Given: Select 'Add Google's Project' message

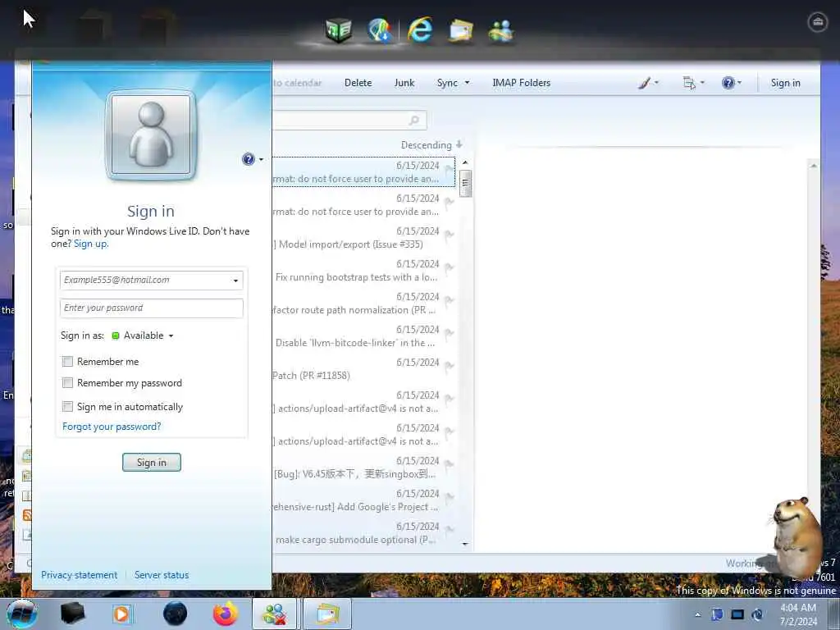Looking at the screenshot, I should [363, 500].
